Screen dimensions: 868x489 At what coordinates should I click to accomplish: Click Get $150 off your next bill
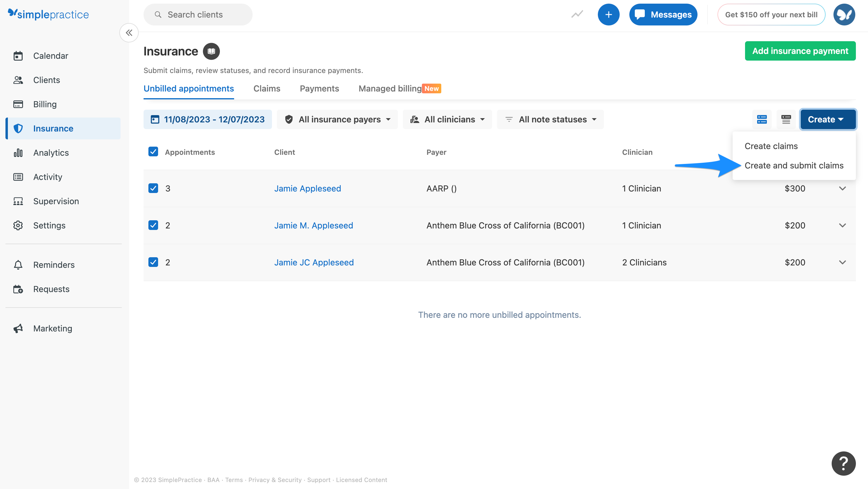(x=771, y=15)
